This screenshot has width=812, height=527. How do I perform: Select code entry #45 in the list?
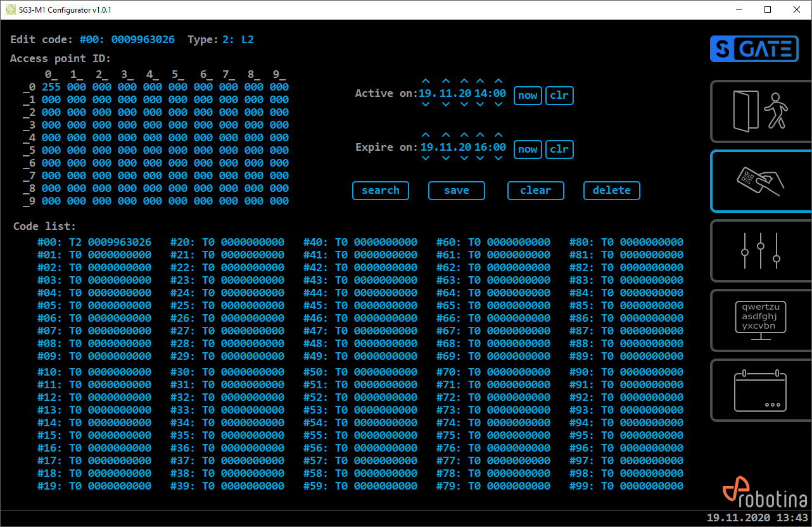tap(360, 305)
